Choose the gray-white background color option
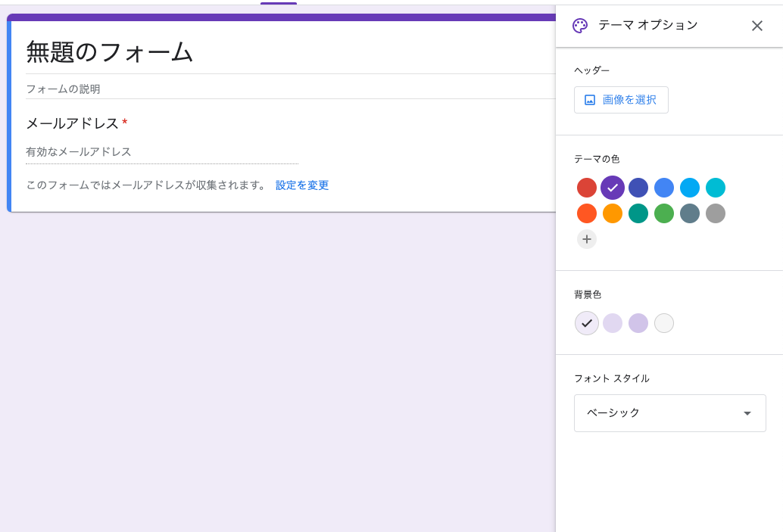 click(x=664, y=323)
